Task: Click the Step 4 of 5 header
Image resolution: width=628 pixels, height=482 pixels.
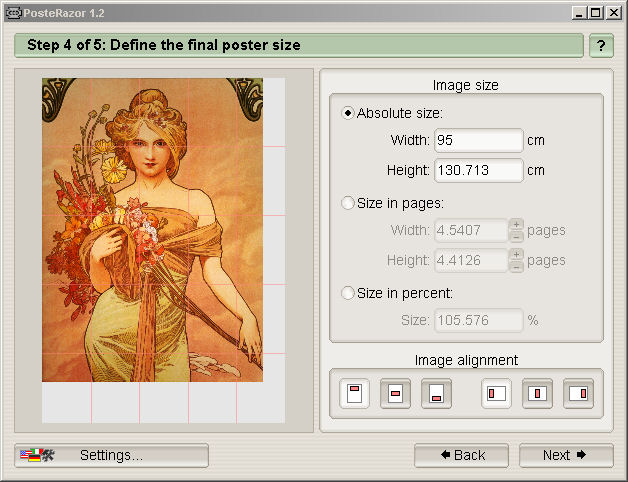Action: coord(299,45)
